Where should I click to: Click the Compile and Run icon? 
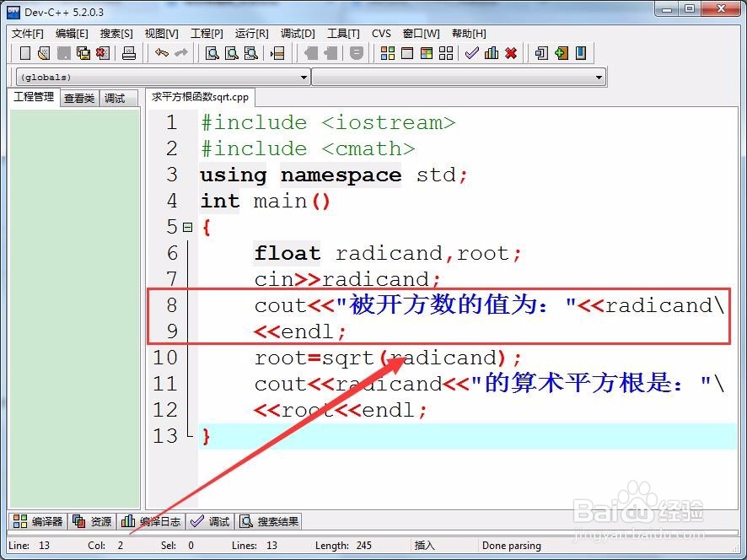pyautogui.click(x=427, y=53)
